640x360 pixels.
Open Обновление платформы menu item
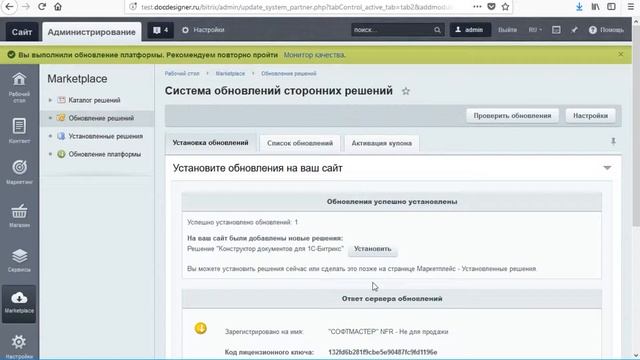[104, 154]
